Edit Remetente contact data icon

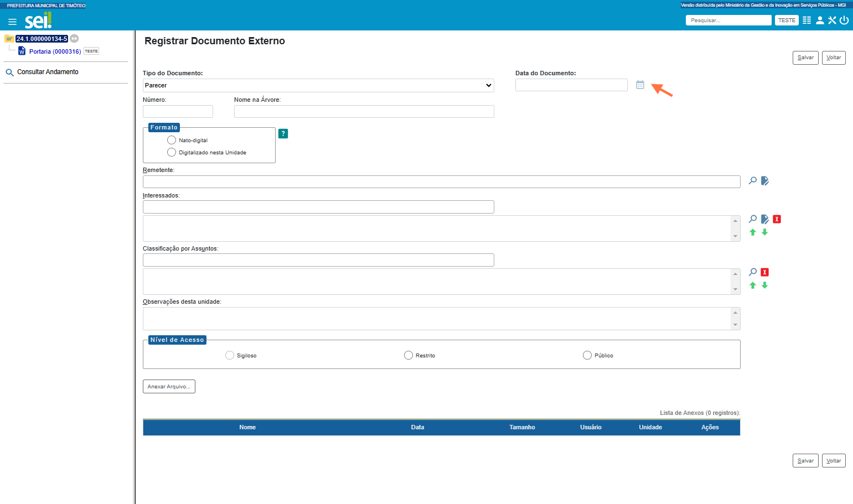click(765, 180)
